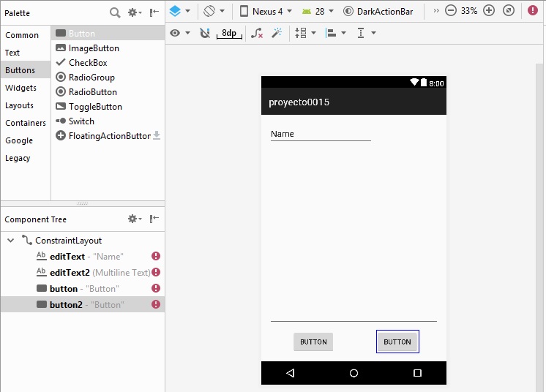Click the 8dp default margins control

click(x=229, y=34)
